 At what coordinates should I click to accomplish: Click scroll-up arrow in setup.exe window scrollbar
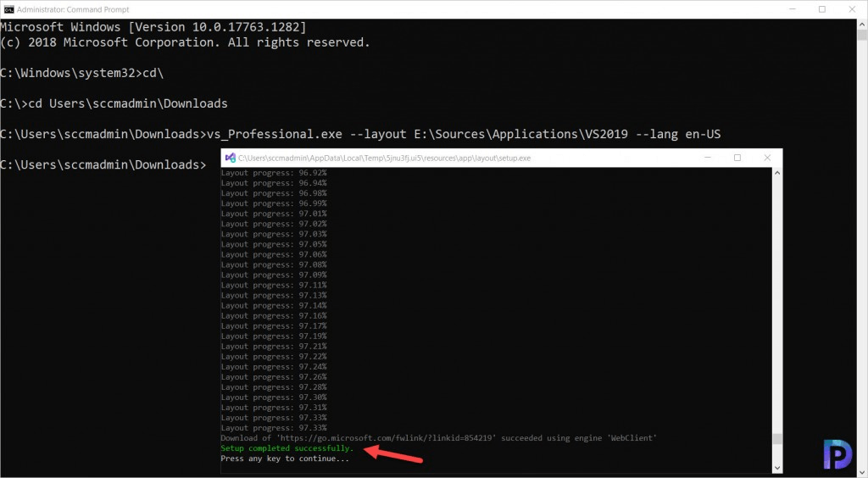click(777, 173)
